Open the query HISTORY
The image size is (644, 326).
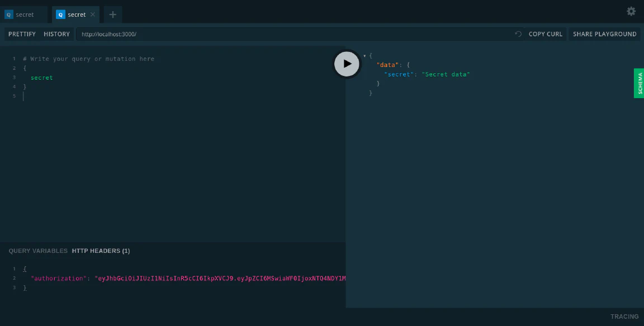pyautogui.click(x=56, y=34)
